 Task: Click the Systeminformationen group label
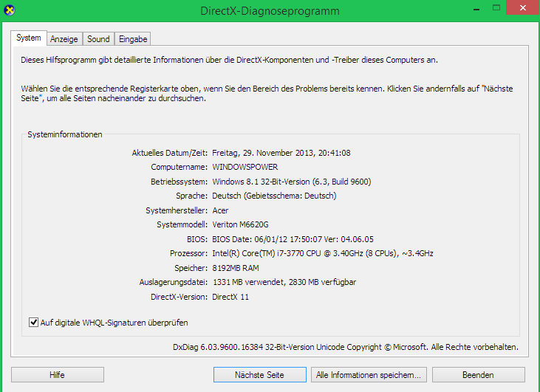[x=65, y=134]
